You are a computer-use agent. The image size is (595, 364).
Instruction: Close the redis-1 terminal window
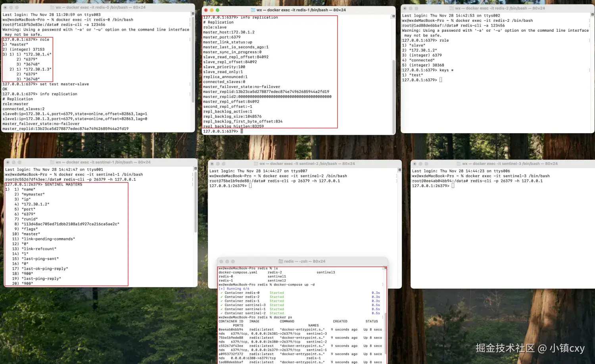(206, 10)
